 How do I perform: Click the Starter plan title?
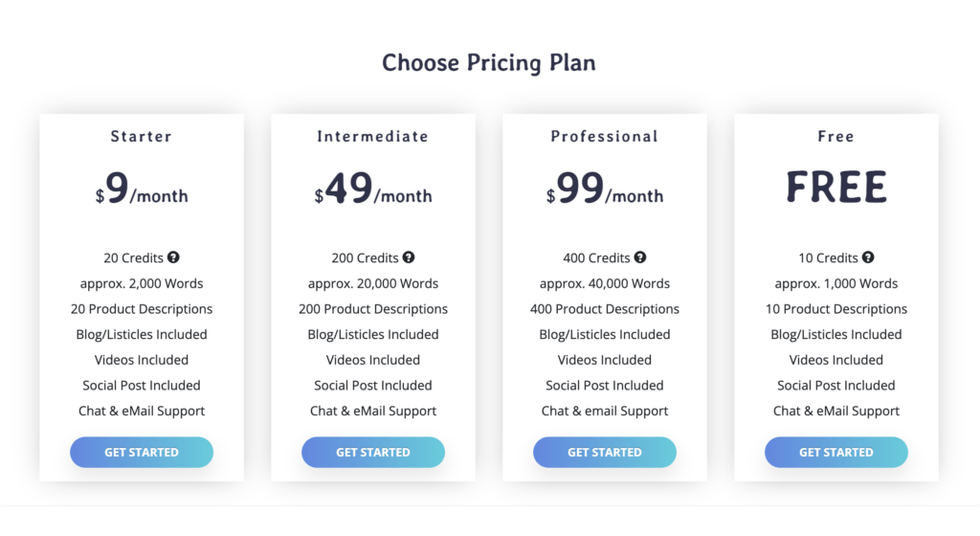click(x=142, y=136)
